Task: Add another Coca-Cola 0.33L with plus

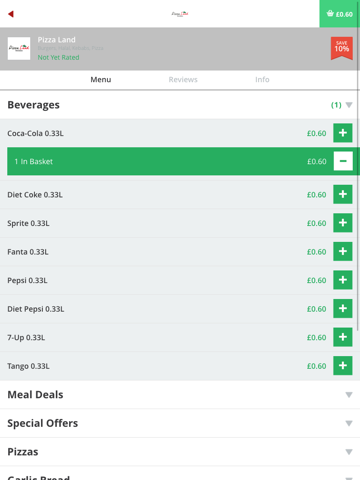Action: pyautogui.click(x=343, y=133)
